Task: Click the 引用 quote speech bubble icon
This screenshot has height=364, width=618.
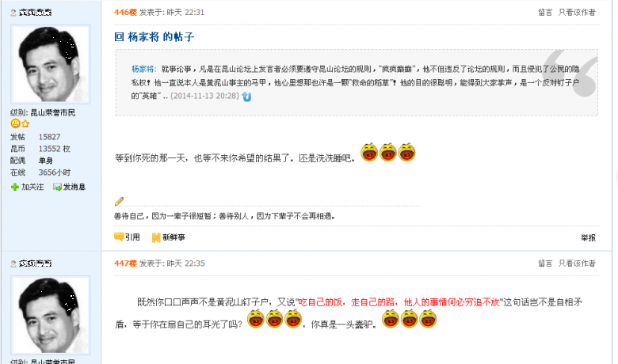Action: [x=119, y=237]
